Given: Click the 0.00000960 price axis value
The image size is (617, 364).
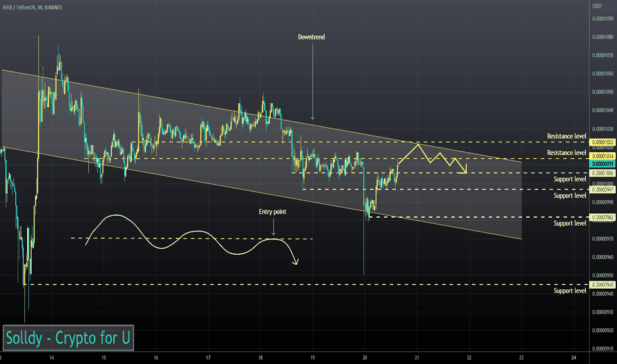Looking at the screenshot, I should click(602, 257).
